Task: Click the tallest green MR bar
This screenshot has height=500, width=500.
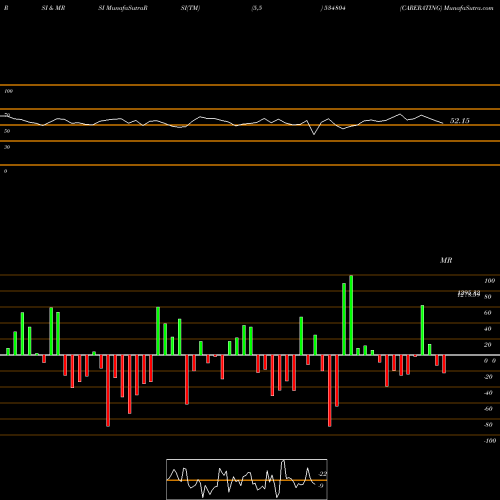Action: coord(351,315)
